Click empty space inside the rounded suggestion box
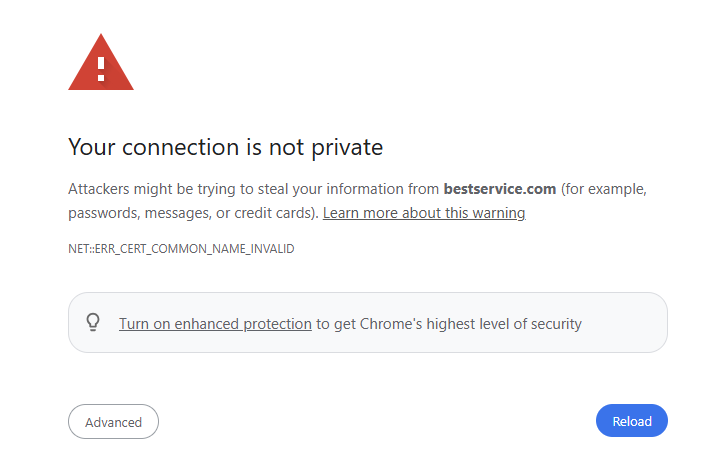Image resolution: width=715 pixels, height=468 pixels. (625, 323)
